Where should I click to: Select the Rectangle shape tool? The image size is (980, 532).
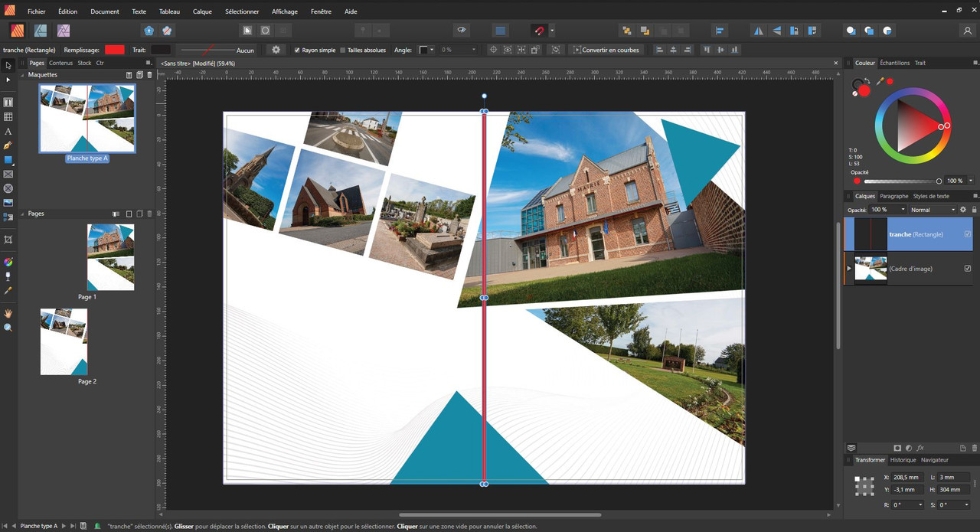point(8,160)
